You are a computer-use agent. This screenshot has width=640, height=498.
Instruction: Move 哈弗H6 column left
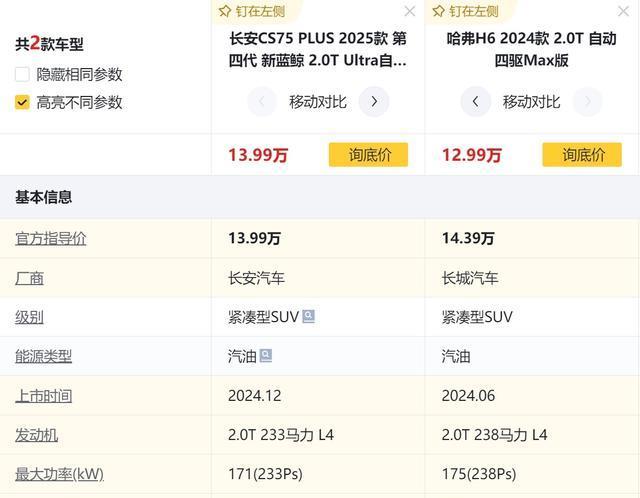coord(476,102)
